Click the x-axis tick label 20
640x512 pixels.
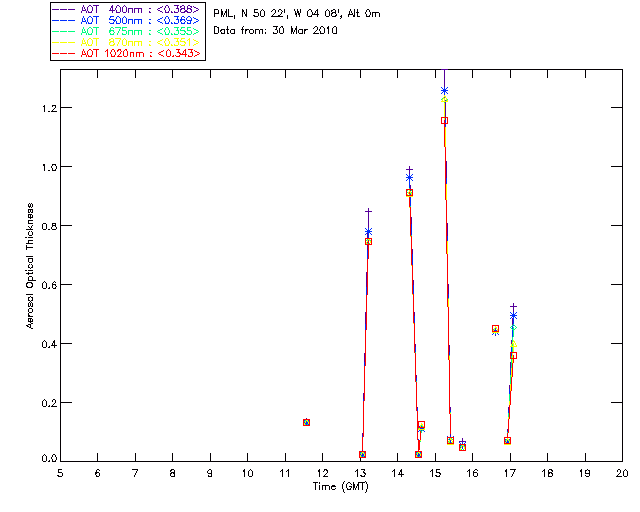tap(622, 474)
